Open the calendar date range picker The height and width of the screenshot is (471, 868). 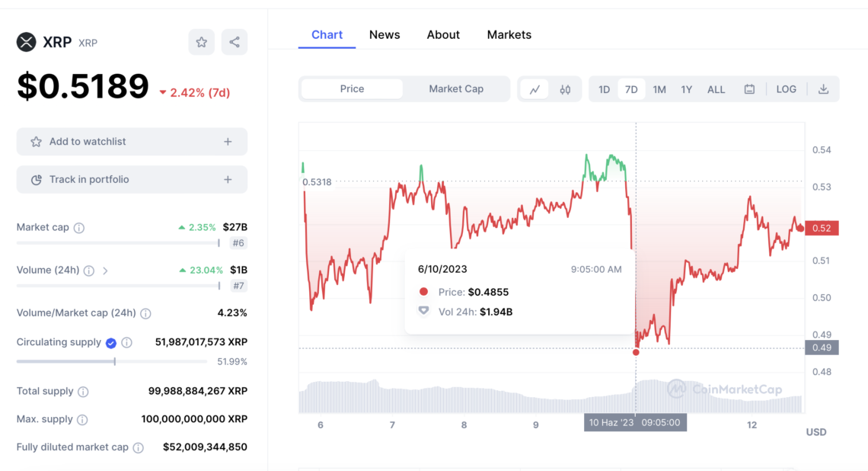(x=749, y=89)
